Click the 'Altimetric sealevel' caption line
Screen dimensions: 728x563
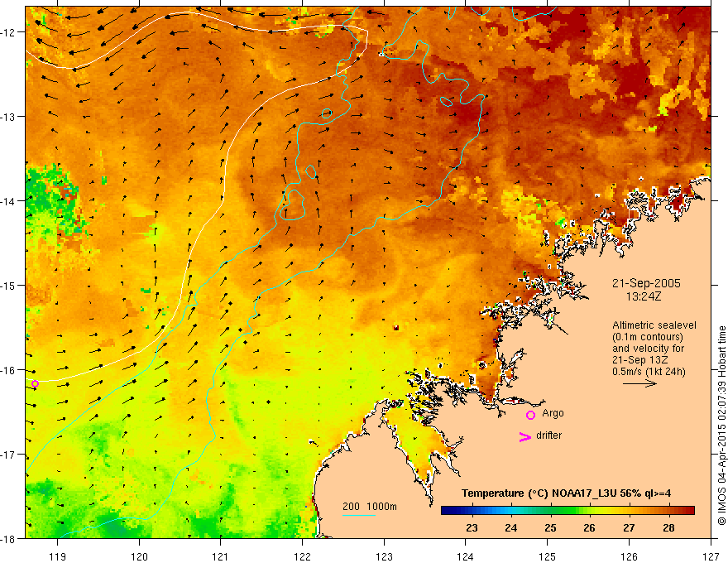(654, 325)
